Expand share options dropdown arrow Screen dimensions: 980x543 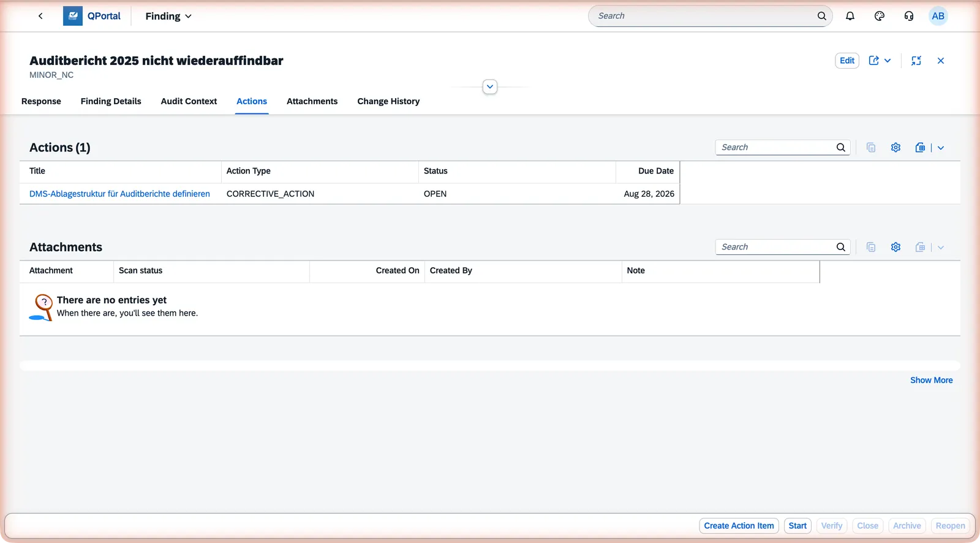coord(888,61)
